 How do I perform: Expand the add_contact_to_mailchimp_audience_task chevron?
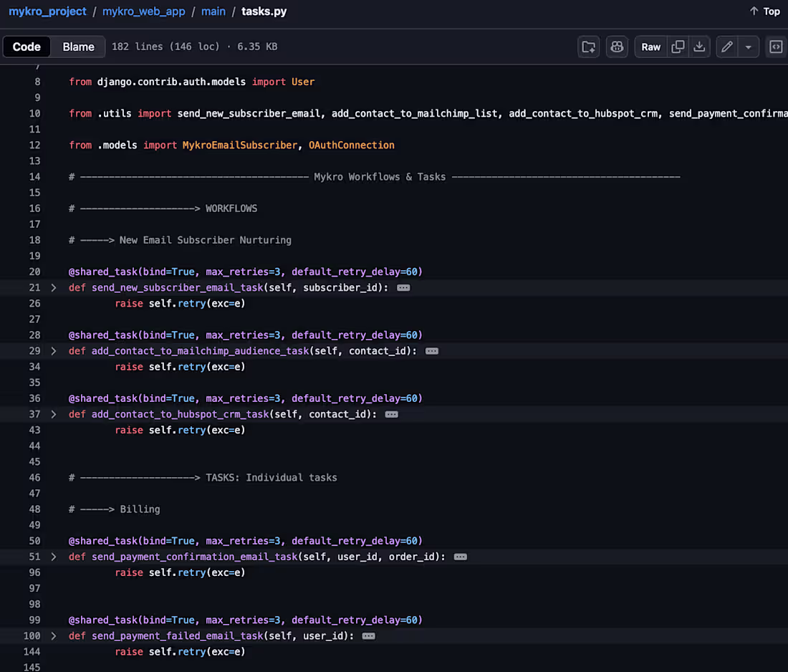click(53, 350)
